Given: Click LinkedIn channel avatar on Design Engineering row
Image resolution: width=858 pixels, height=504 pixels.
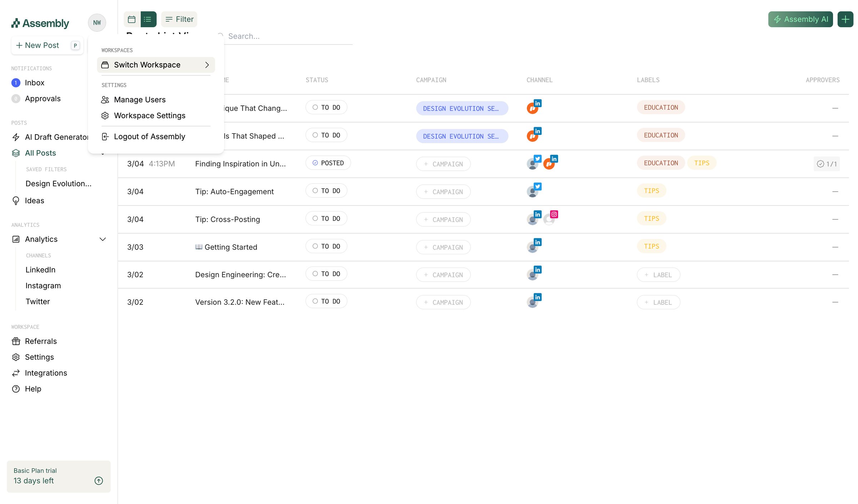Looking at the screenshot, I should click(532, 275).
